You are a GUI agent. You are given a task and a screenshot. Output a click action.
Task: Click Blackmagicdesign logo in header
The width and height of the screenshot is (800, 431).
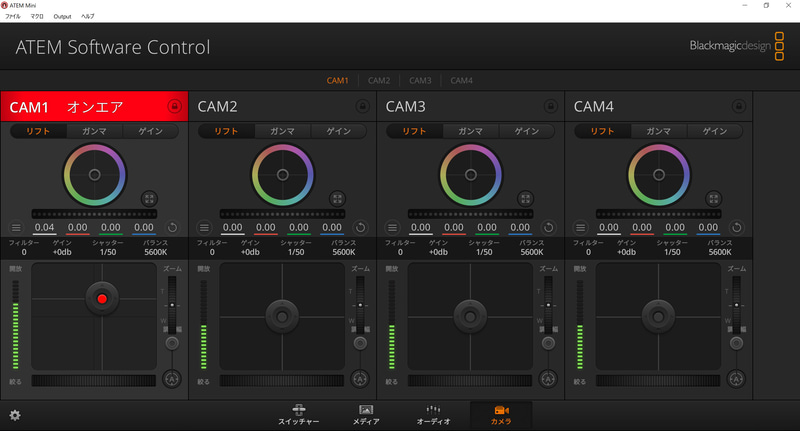pyautogui.click(x=737, y=46)
